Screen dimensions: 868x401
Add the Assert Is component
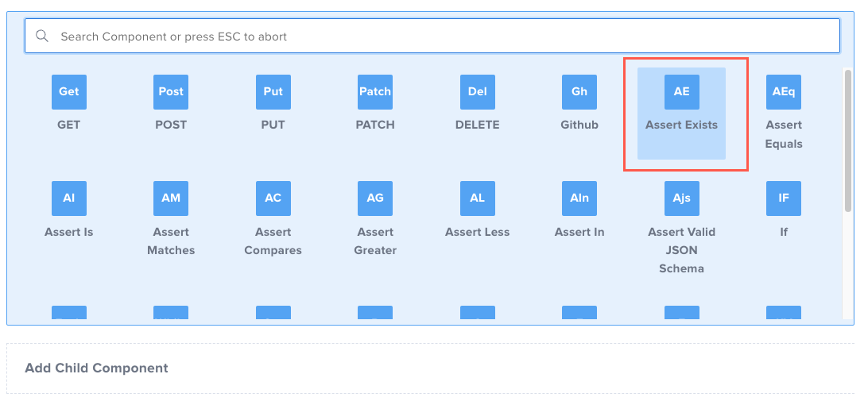click(x=69, y=199)
